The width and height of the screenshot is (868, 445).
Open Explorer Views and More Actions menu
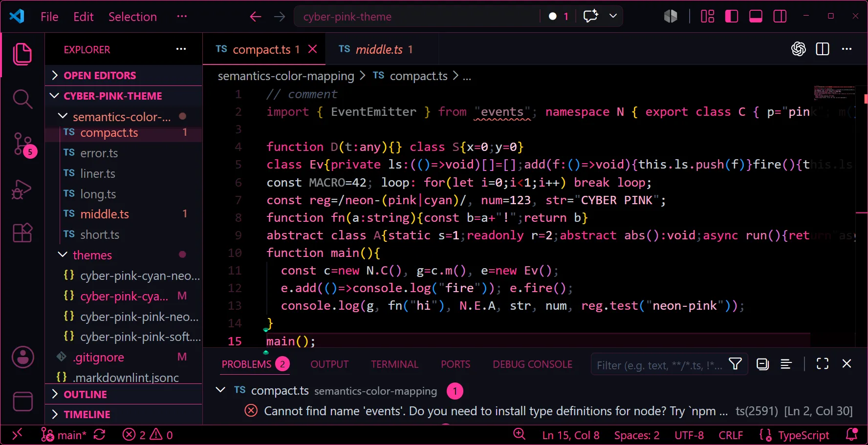tap(181, 49)
